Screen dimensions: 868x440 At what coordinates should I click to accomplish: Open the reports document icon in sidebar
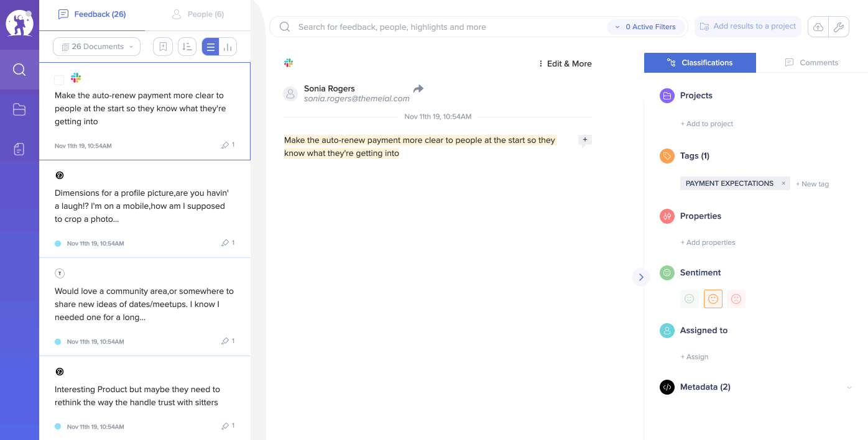(19, 149)
